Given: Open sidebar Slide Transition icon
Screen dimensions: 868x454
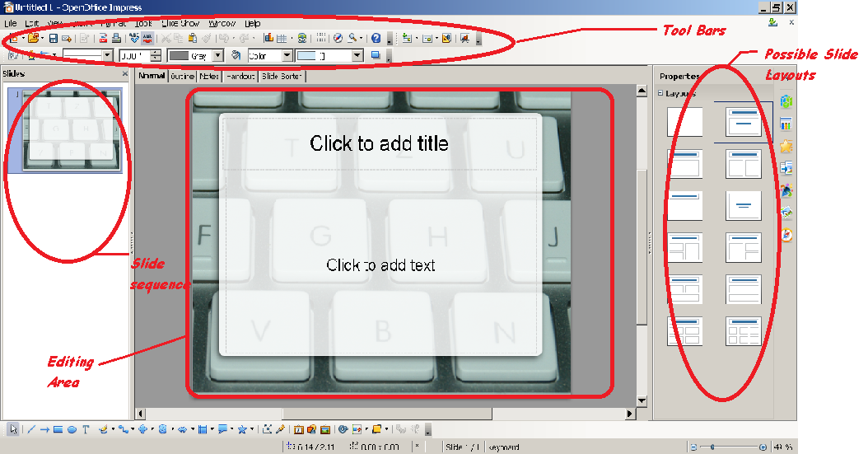Looking at the screenshot, I should tap(786, 168).
